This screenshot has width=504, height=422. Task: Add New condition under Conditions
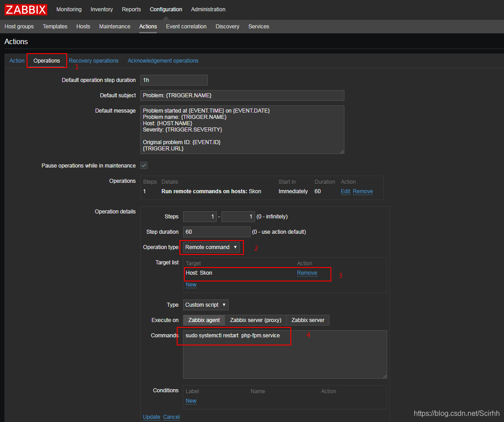pyautogui.click(x=191, y=401)
